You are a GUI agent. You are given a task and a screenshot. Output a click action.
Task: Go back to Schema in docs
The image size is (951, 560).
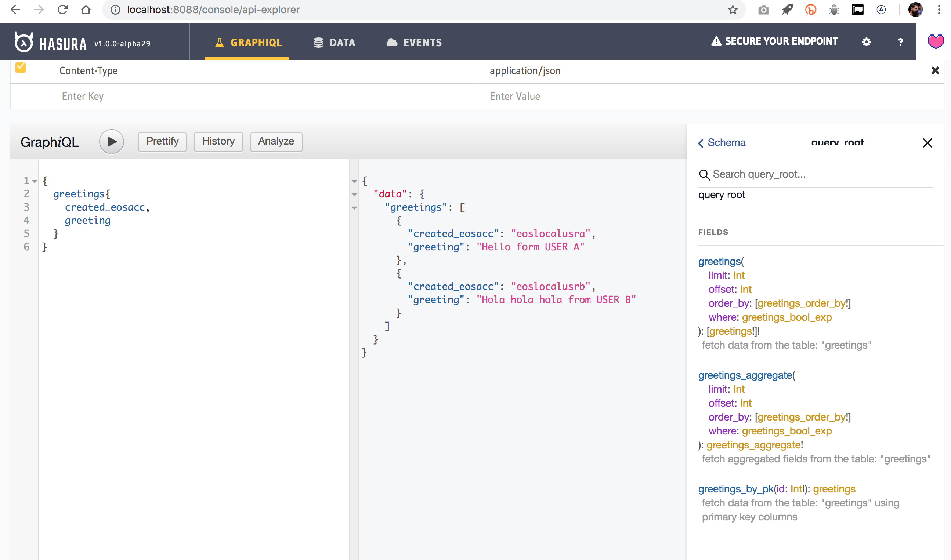(x=722, y=143)
